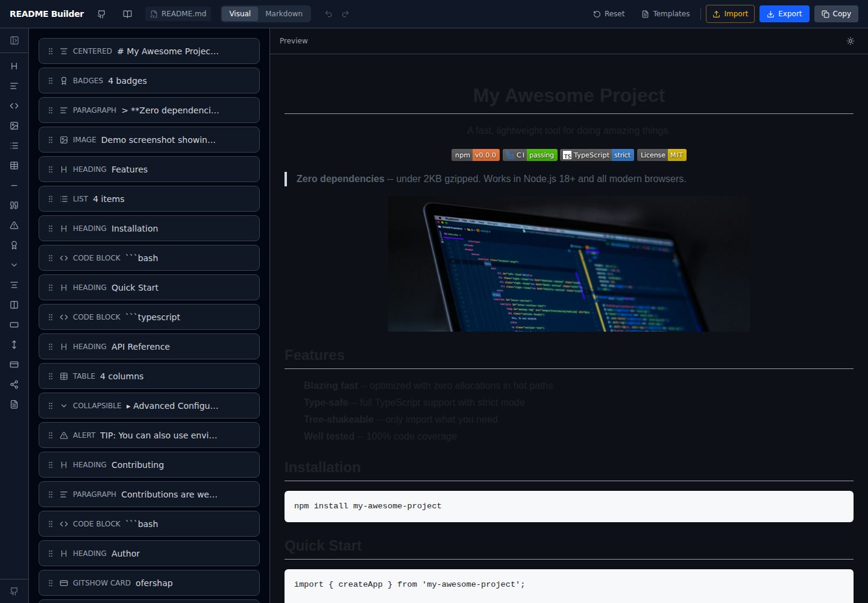The height and width of the screenshot is (603, 868).
Task: Add a social links block via share icon
Action: click(14, 384)
